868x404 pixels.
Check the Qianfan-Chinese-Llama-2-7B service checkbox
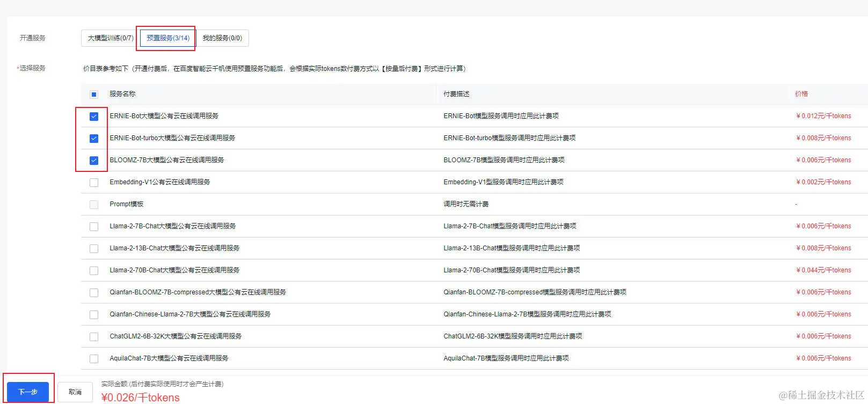(x=94, y=315)
